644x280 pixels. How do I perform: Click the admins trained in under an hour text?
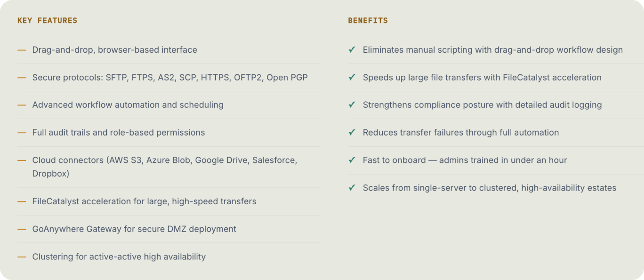pos(503,160)
